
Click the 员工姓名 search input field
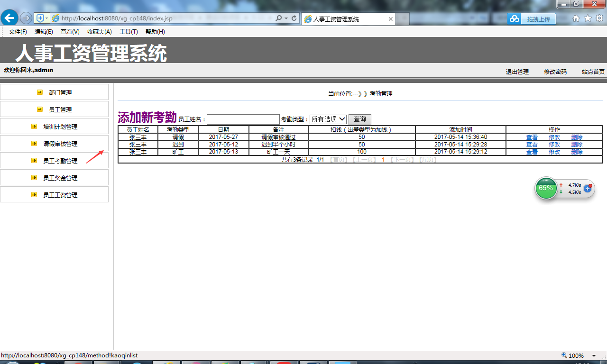(x=243, y=119)
